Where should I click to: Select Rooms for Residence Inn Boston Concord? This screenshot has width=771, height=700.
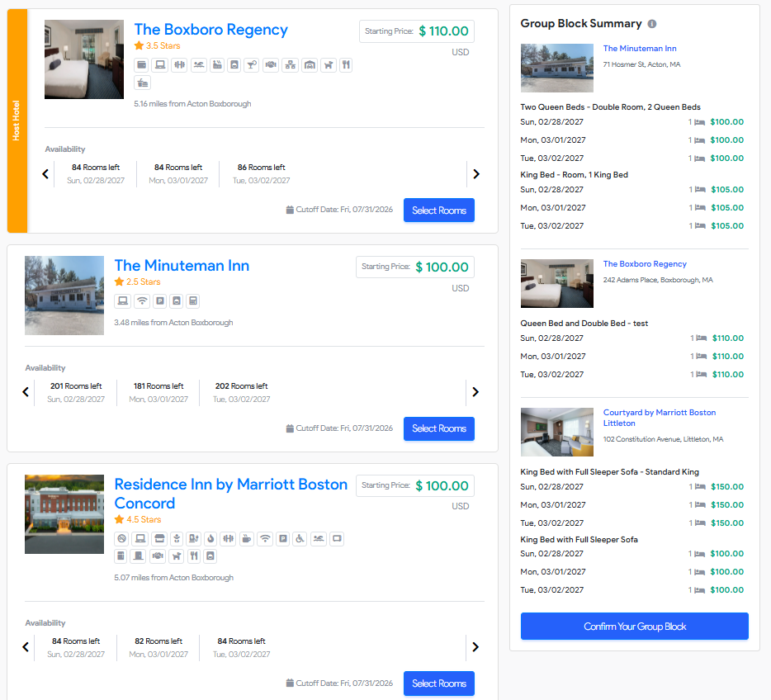pyautogui.click(x=439, y=683)
